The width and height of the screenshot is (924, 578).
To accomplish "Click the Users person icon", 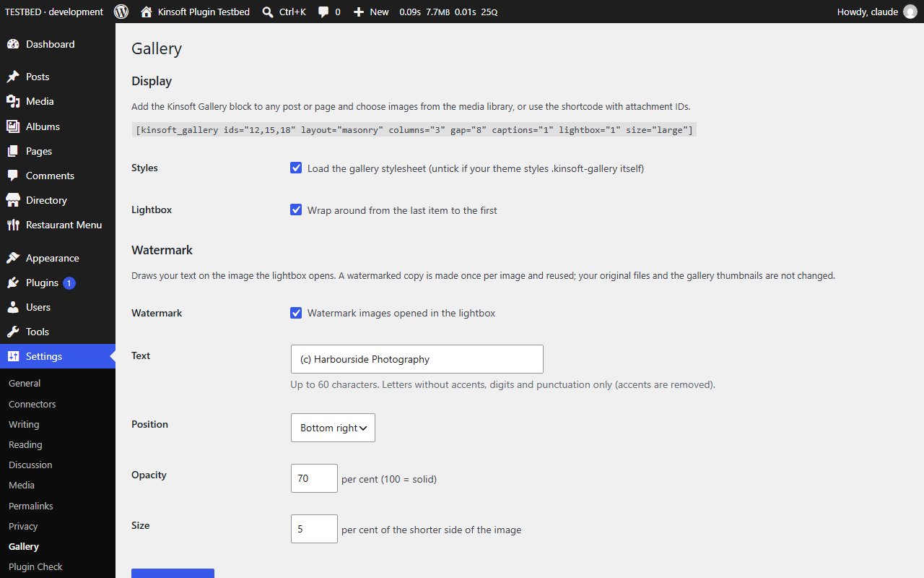I will point(13,307).
